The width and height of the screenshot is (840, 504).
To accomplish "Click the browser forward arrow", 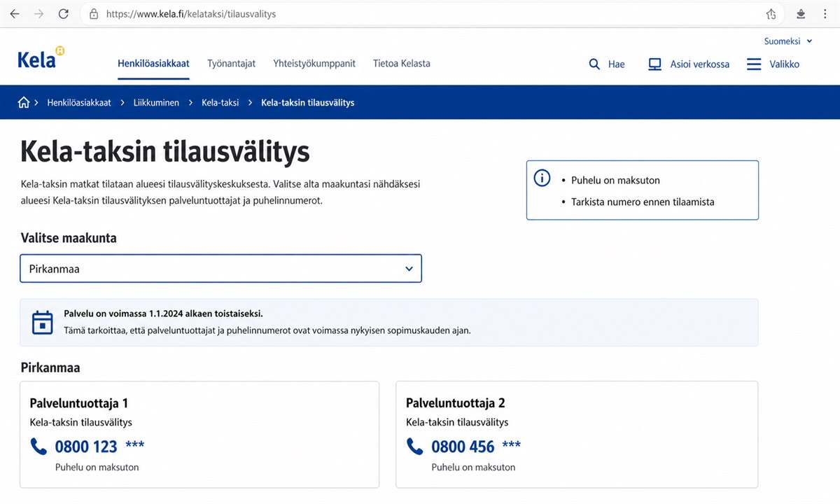I will click(38, 14).
